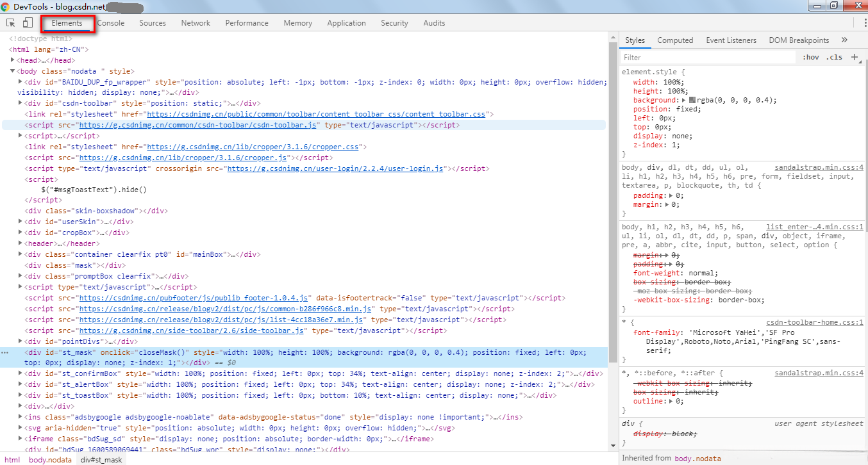
Task: Click the ellipsis beside the st_mask line
Action: pos(5,352)
